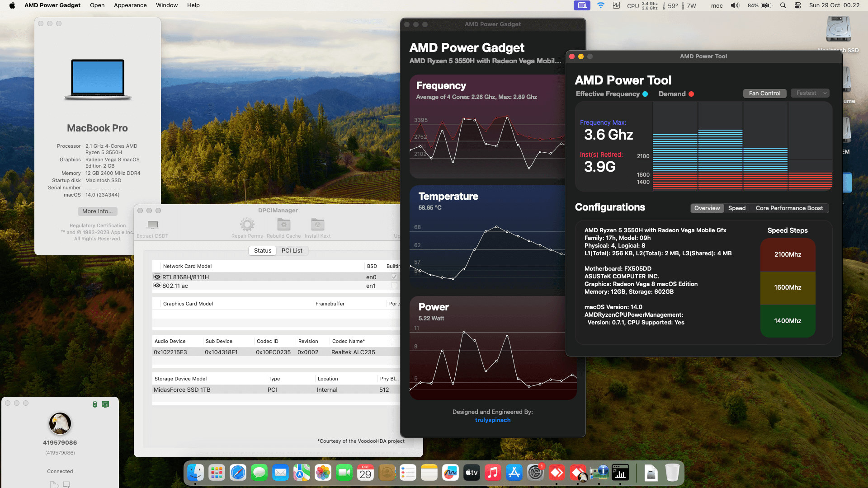Click the More Info... button

coord(98,211)
